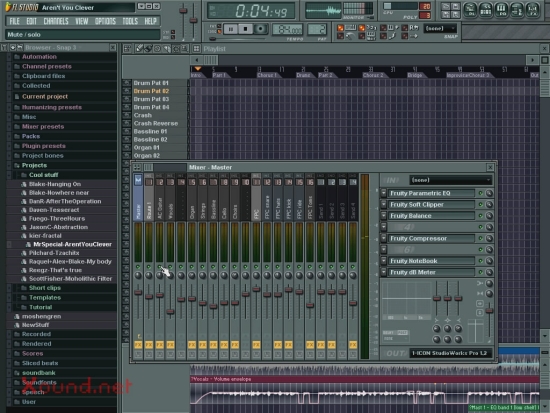
Task: Adjust the Master track volume fader
Action: [x=138, y=292]
